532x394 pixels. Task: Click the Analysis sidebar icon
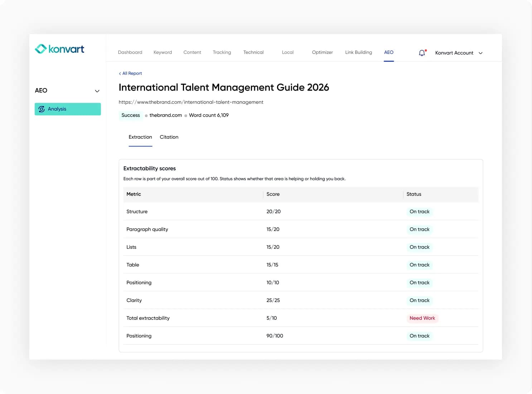[42, 109]
